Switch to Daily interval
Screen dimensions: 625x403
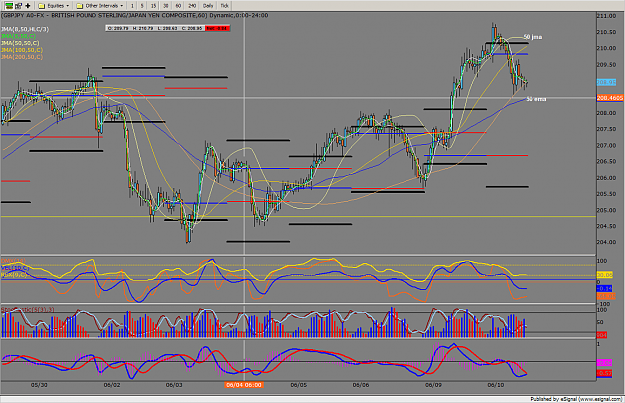[208, 6]
